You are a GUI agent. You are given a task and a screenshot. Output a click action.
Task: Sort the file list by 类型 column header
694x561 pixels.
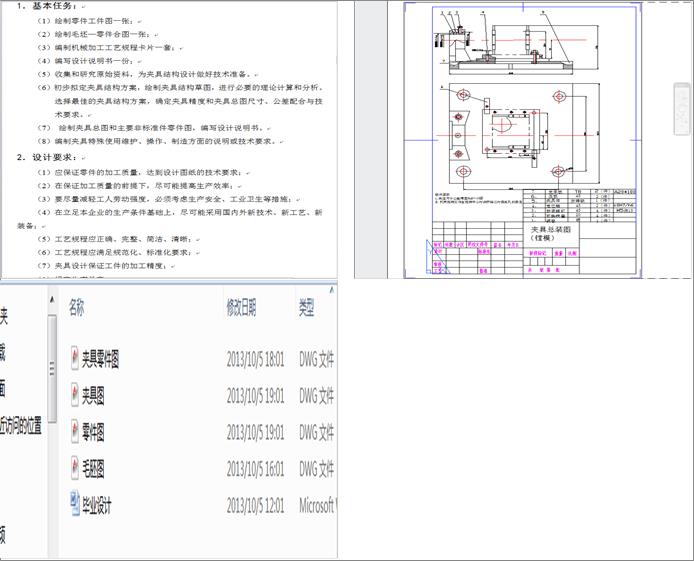click(306, 307)
